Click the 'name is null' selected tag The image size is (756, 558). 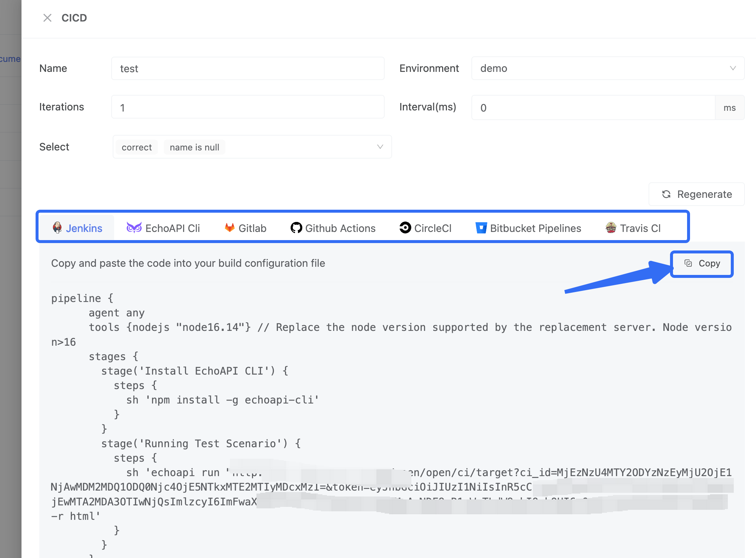[x=195, y=147]
